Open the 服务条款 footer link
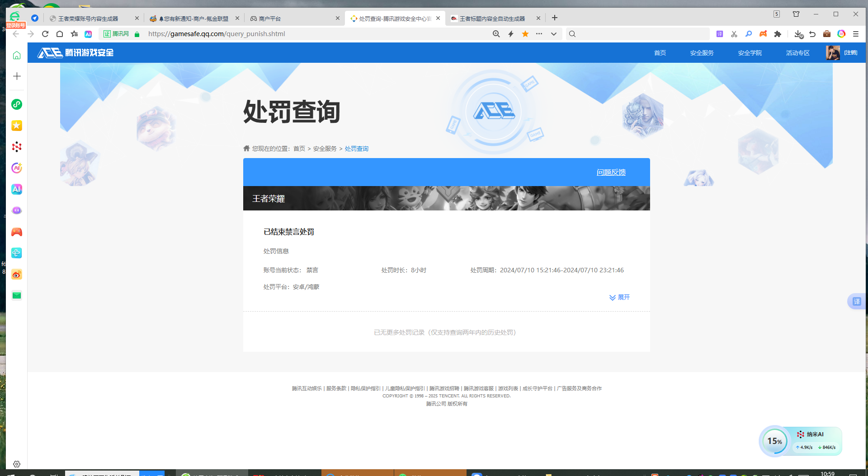Image resolution: width=868 pixels, height=476 pixels. tap(336, 388)
